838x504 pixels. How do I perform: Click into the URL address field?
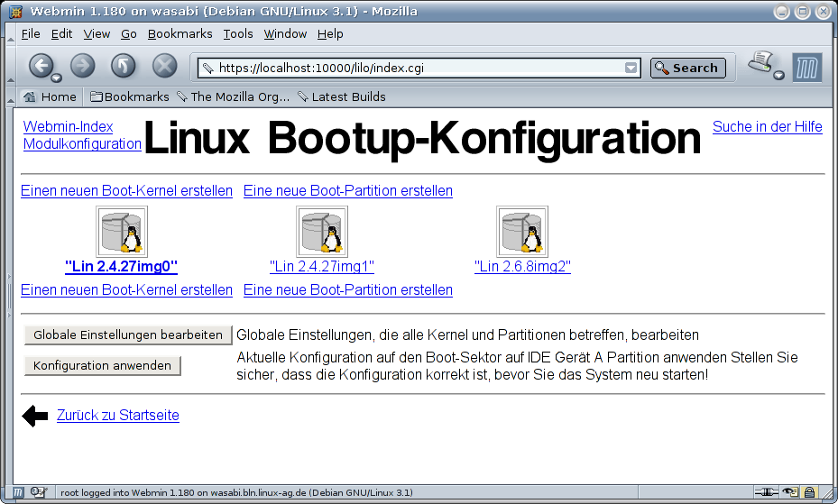pos(419,68)
